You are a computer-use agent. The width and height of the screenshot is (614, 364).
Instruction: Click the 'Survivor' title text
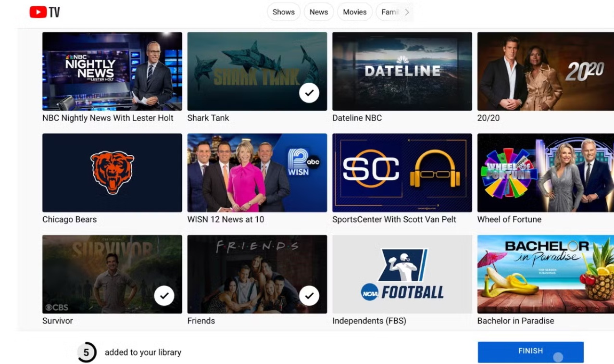pos(57,321)
